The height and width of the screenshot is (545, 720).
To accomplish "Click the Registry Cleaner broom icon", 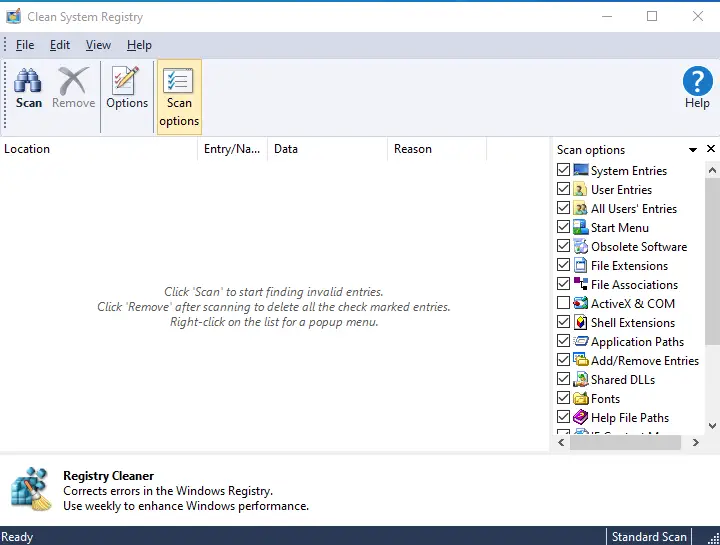I will 31,489.
